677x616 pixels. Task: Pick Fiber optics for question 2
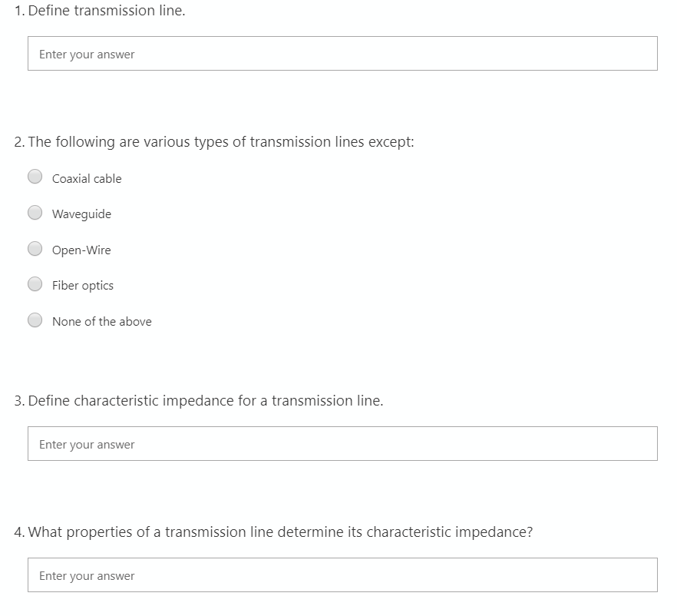coord(35,284)
